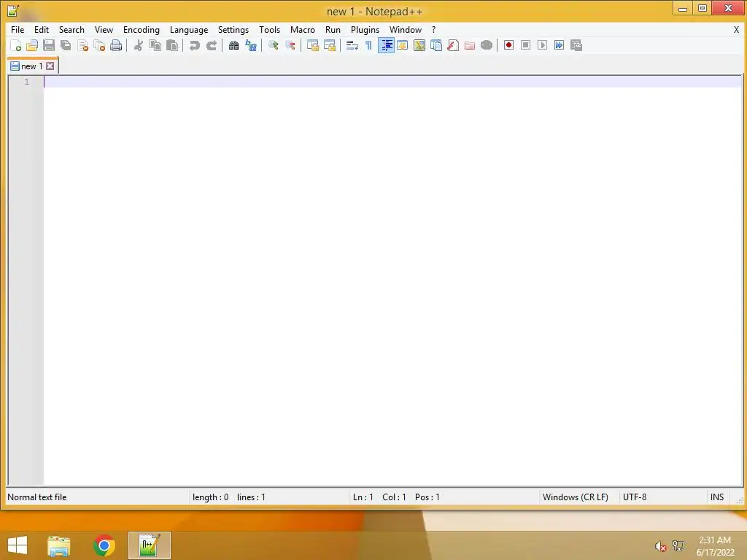This screenshot has width=747, height=560.
Task: Open the Replace toolbar icon
Action: click(x=251, y=45)
